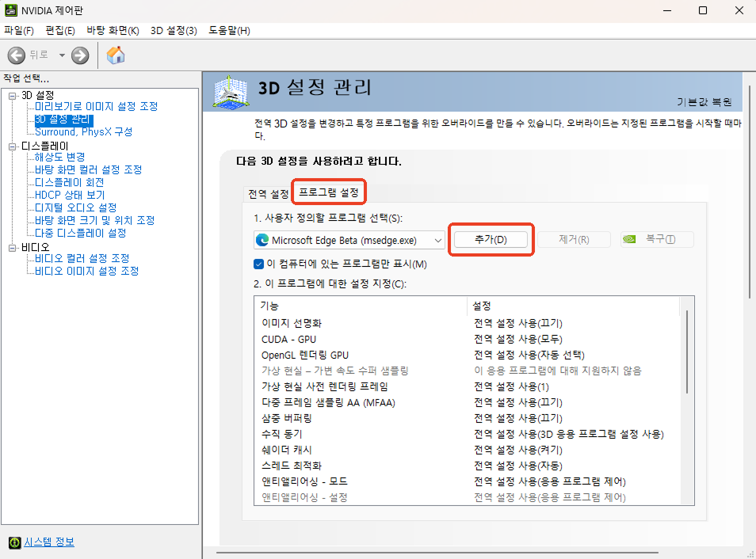Select 바탕 화면 컬러 설정 조정
756x559 pixels.
point(88,169)
